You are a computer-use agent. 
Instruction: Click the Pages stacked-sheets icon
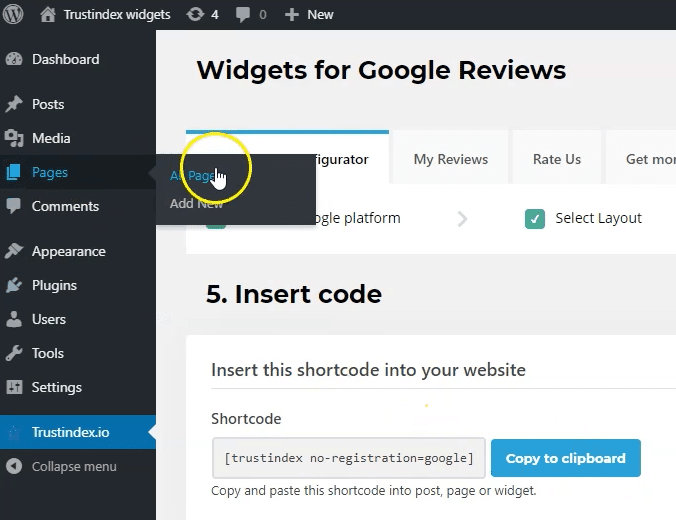[13, 172]
